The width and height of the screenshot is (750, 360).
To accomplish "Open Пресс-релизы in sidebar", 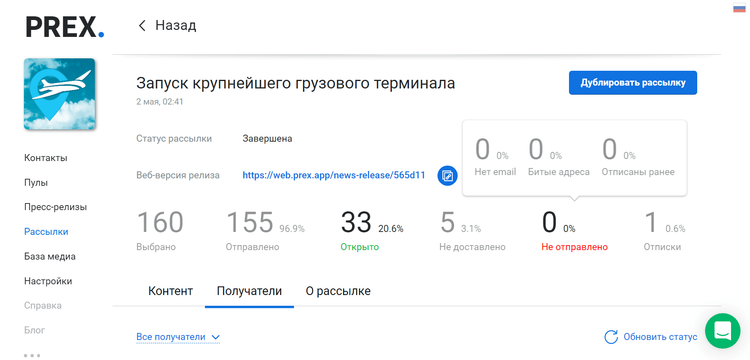I will pyautogui.click(x=55, y=207).
